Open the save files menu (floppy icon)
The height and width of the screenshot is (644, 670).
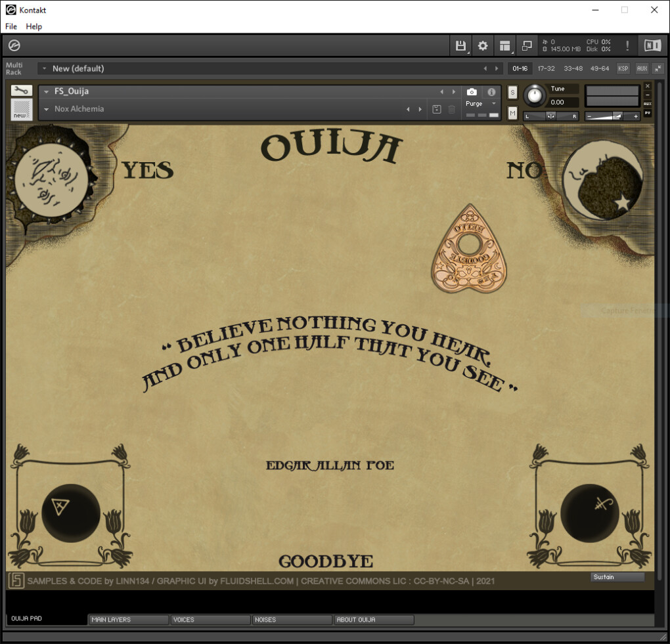click(x=460, y=46)
